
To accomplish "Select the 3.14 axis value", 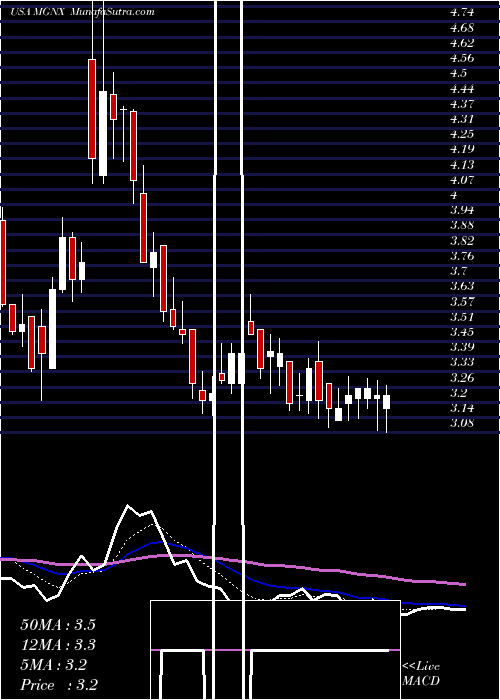I will (462, 408).
